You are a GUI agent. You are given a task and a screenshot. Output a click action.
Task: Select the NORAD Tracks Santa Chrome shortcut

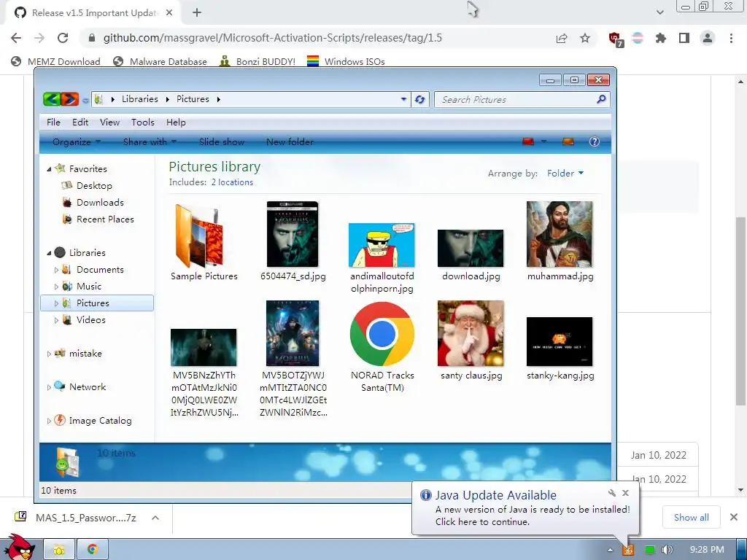[382, 334]
